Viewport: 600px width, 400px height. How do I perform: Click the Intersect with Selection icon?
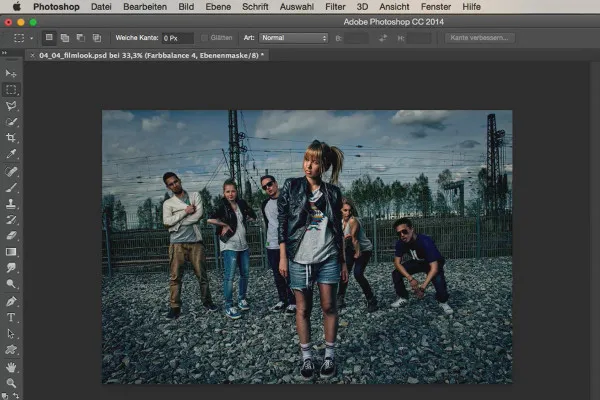tap(96, 38)
